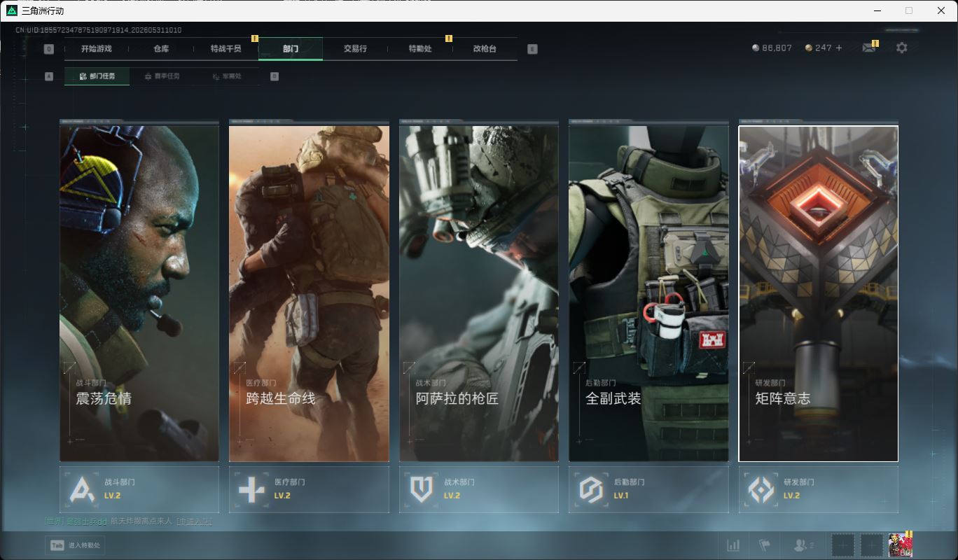958x560 pixels.
Task: Switch to the 仓库 tab
Action: coord(161,49)
